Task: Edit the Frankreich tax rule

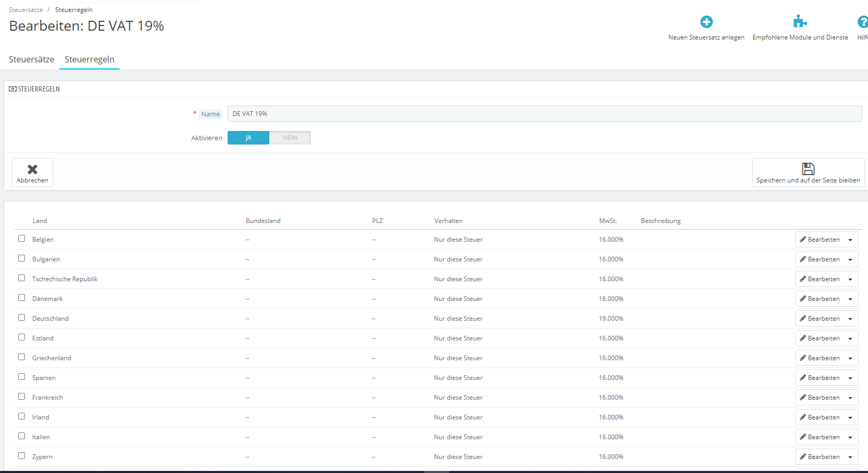Action: tap(820, 398)
